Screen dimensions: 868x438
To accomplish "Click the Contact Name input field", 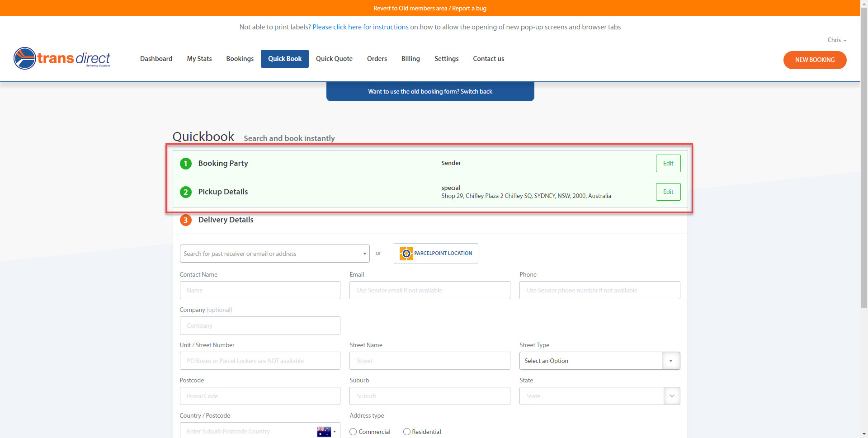I will point(260,290).
